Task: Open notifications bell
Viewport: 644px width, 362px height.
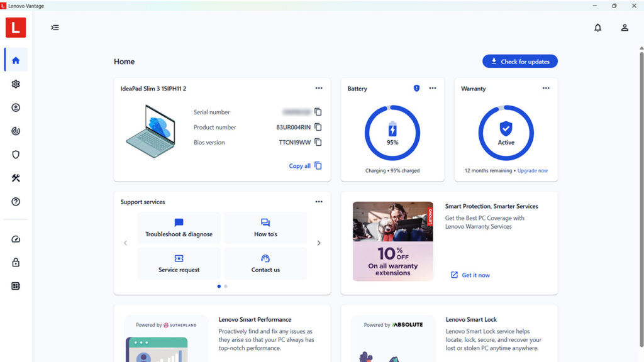Action: click(x=597, y=28)
